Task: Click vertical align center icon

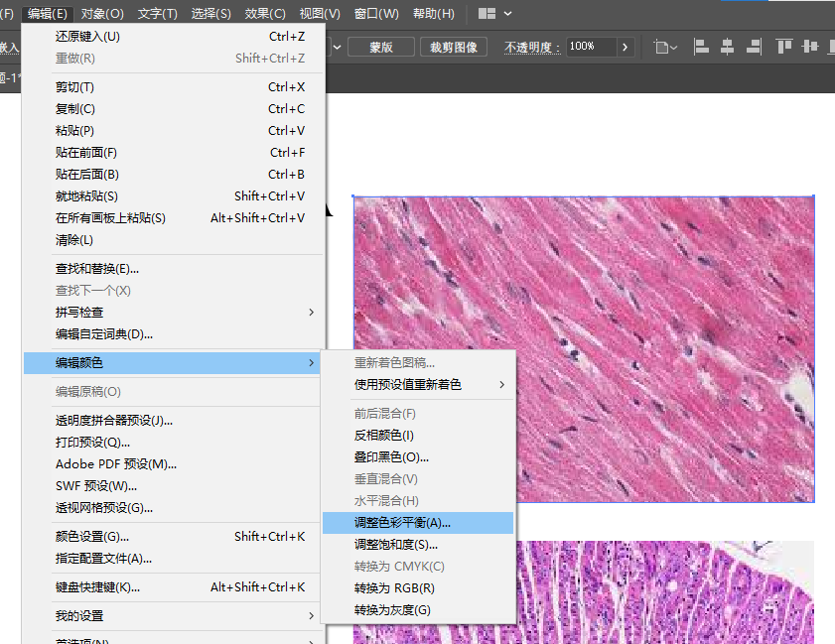Action: (809, 47)
